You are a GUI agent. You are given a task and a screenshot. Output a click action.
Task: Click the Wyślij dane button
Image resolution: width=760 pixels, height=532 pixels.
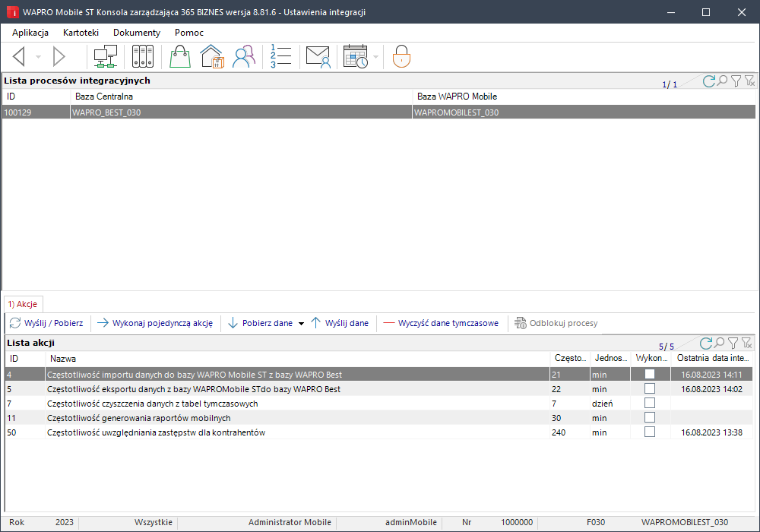[340, 323]
